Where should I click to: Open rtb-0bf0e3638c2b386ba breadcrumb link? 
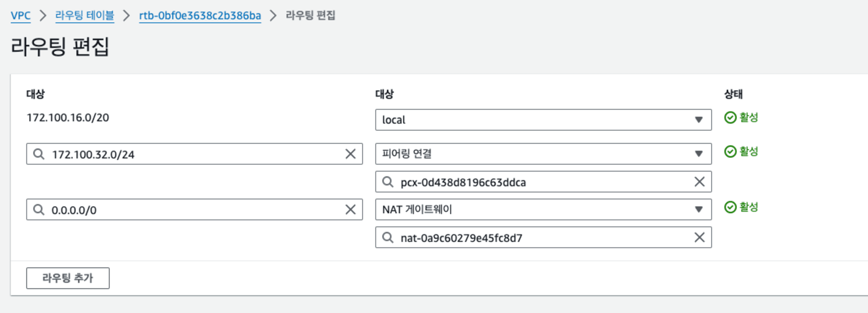(200, 16)
